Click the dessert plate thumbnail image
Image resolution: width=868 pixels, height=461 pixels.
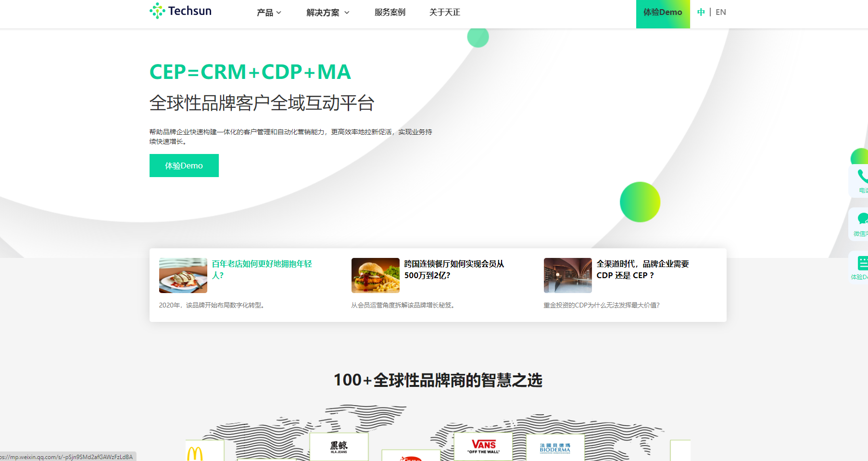tap(183, 275)
